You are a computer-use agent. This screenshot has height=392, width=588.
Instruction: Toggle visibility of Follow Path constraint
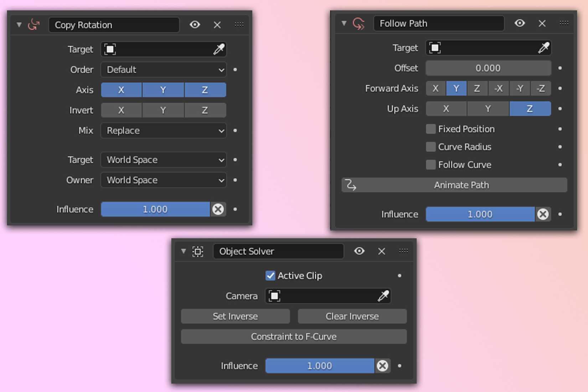[519, 23]
